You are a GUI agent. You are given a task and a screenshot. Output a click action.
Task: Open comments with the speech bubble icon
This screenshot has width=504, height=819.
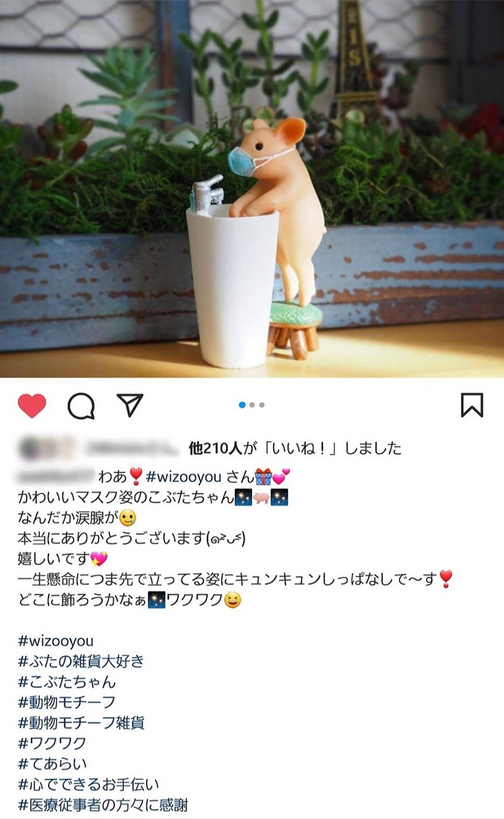[81, 406]
